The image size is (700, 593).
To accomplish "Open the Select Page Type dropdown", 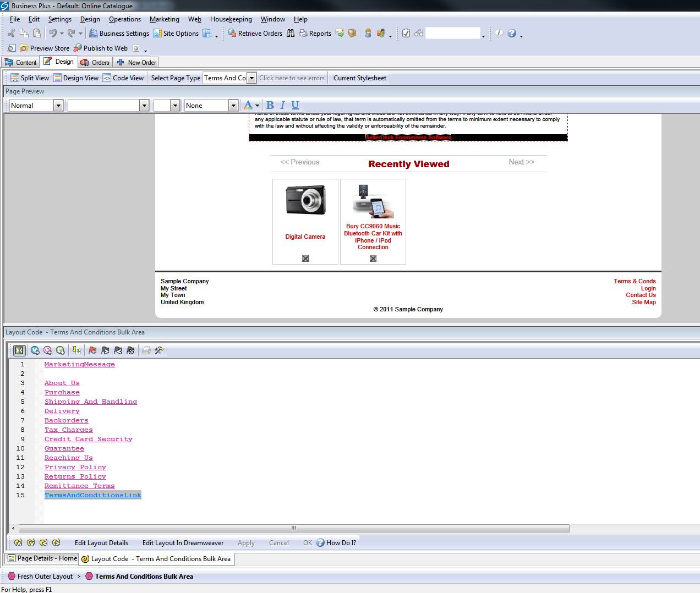I will [251, 78].
